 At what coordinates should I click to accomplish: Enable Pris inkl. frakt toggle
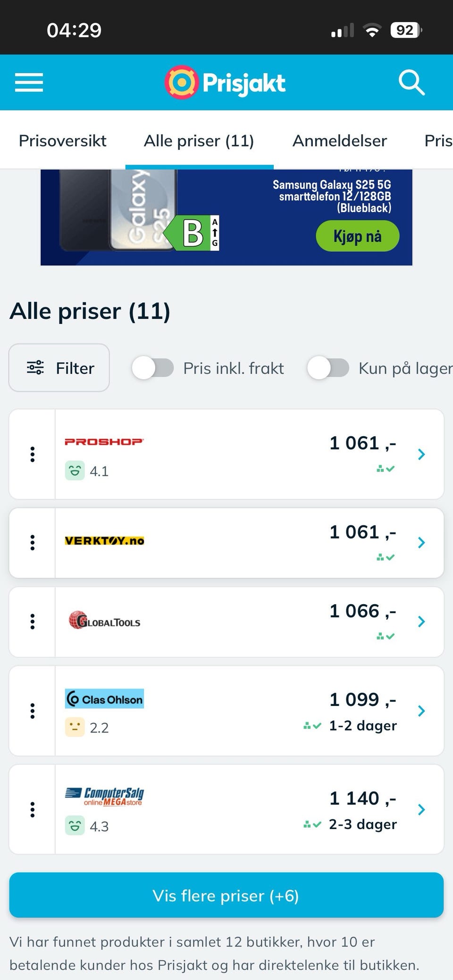[x=153, y=368]
